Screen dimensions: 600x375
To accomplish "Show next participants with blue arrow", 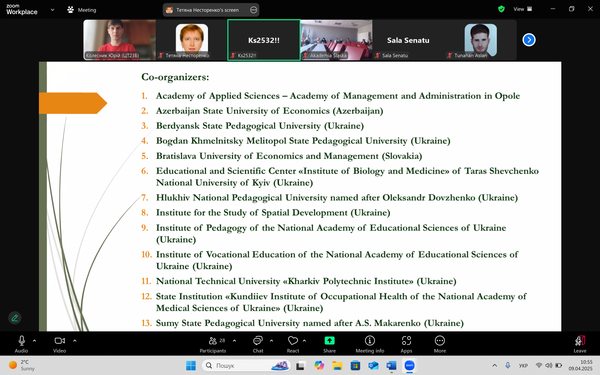I will 529,40.
